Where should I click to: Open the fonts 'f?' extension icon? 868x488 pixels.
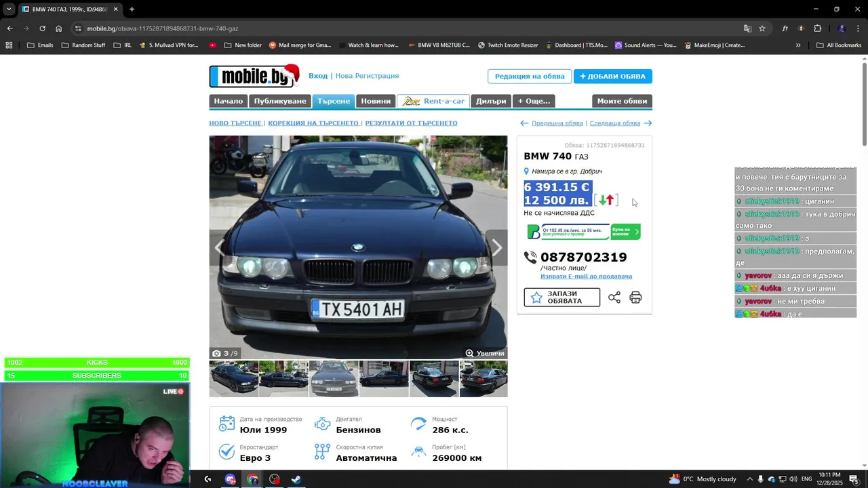click(785, 28)
